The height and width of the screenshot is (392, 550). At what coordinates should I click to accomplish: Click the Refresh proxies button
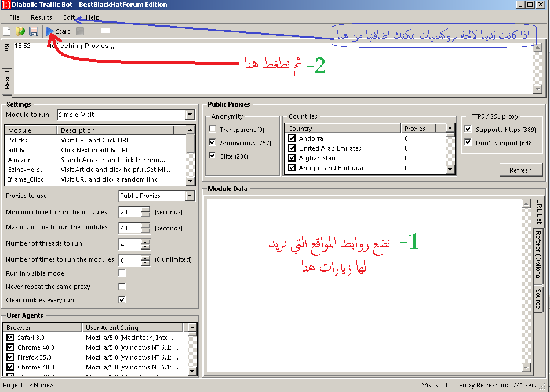tap(520, 170)
